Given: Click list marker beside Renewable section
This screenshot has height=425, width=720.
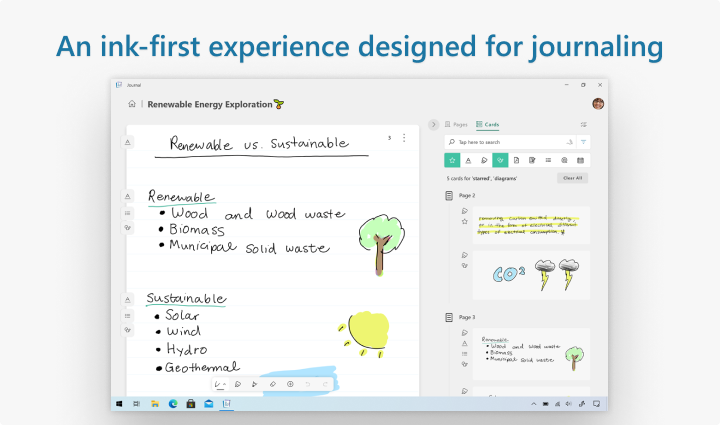Looking at the screenshot, I should click(128, 213).
